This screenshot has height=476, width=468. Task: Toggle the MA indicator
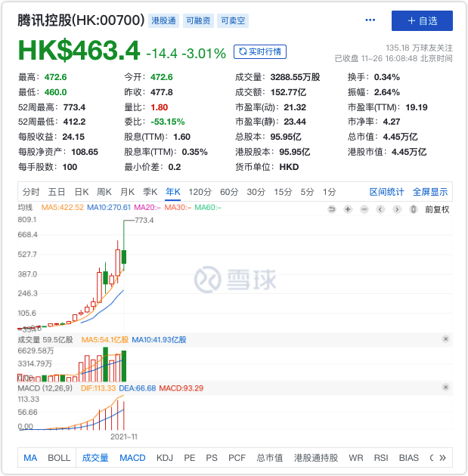pyautogui.click(x=30, y=457)
